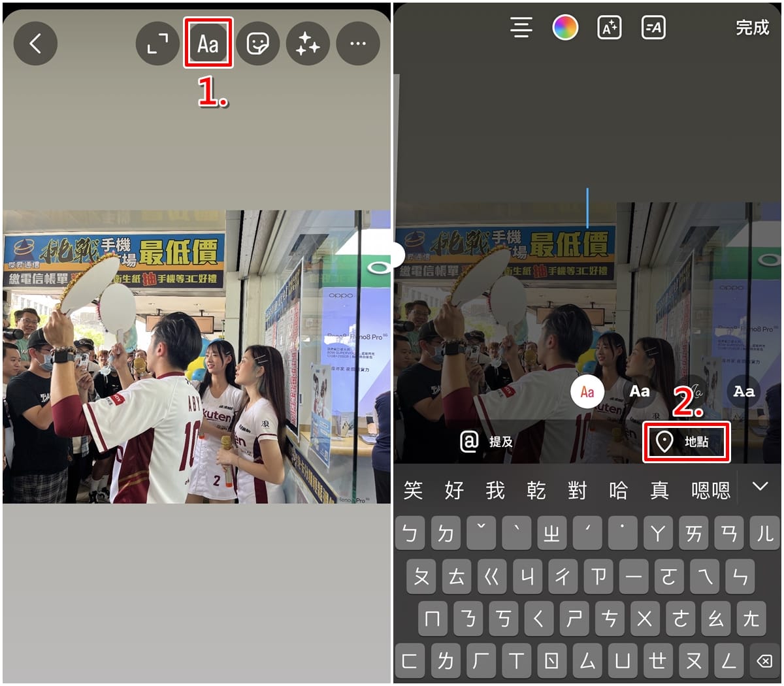Open the sticker face icon
This screenshot has width=784, height=686.
point(257,44)
